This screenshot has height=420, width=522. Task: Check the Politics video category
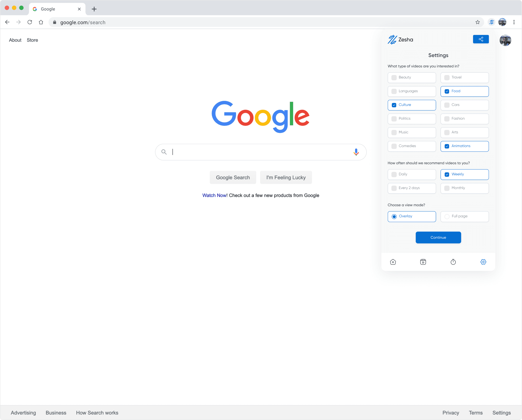tap(412, 119)
